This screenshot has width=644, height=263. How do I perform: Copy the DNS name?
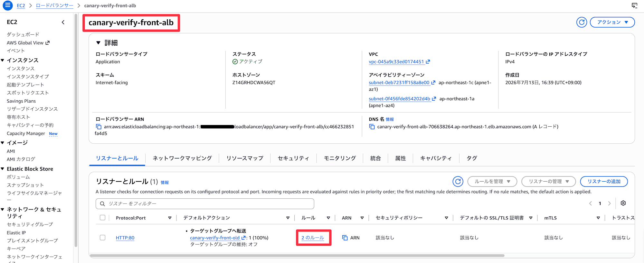click(372, 127)
